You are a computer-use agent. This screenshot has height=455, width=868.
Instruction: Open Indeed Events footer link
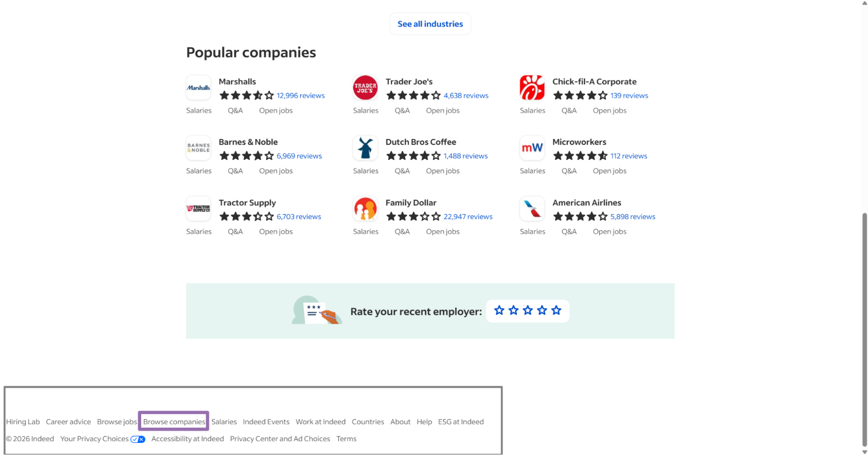pos(266,422)
